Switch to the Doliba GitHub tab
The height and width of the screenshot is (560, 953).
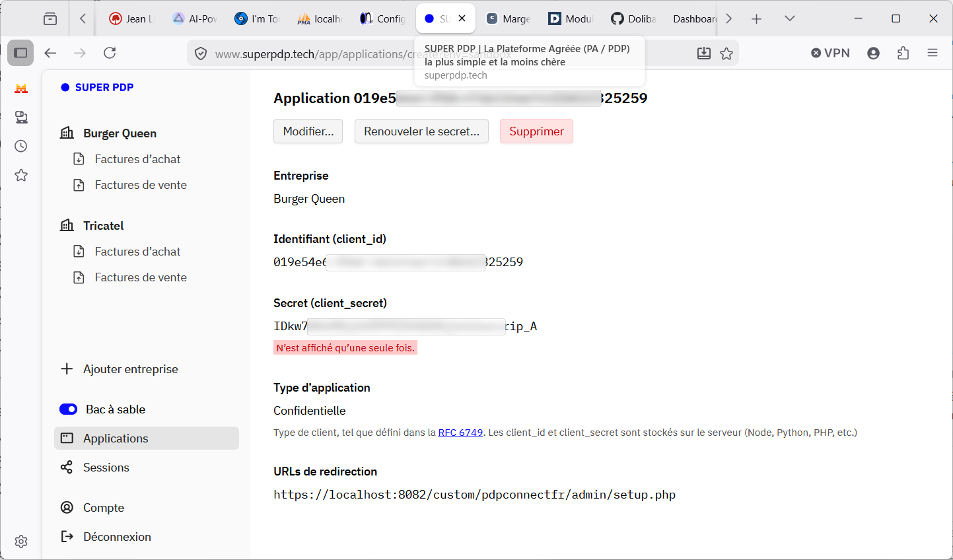click(634, 18)
